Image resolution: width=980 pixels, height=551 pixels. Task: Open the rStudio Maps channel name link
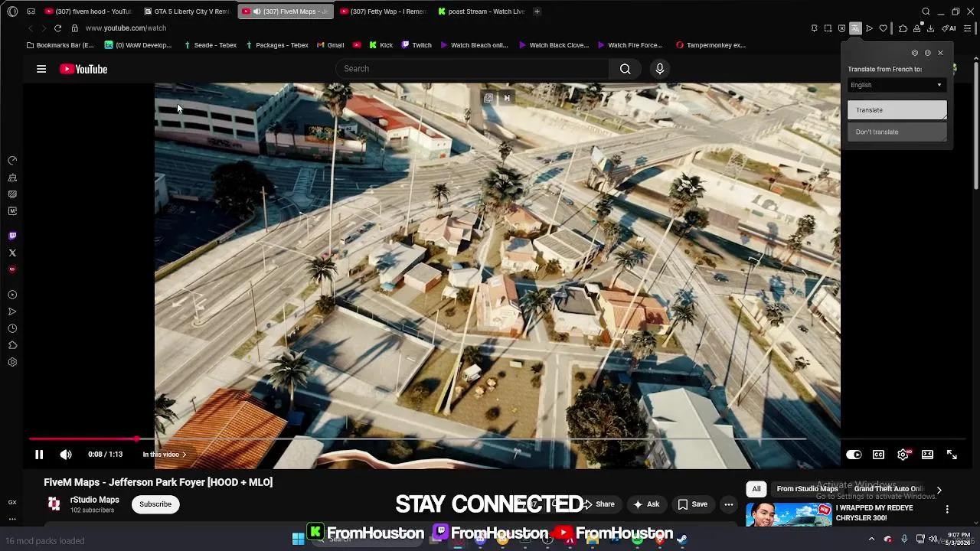coord(95,500)
